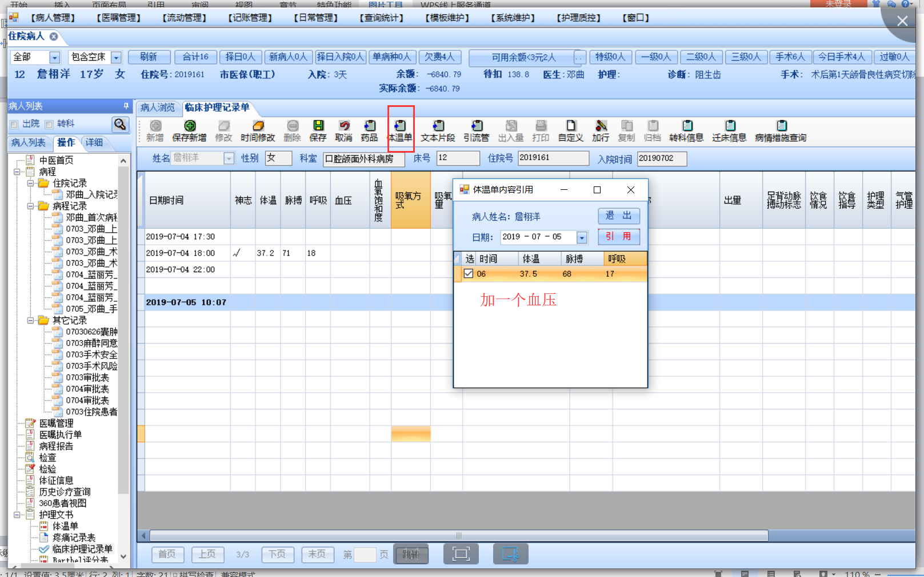Click the 今日手术4人 filter button
924x577 pixels.
point(842,57)
